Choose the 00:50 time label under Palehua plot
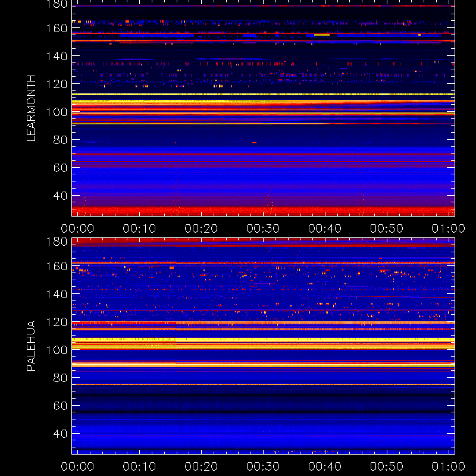The width and height of the screenshot is (476, 476). point(387,466)
